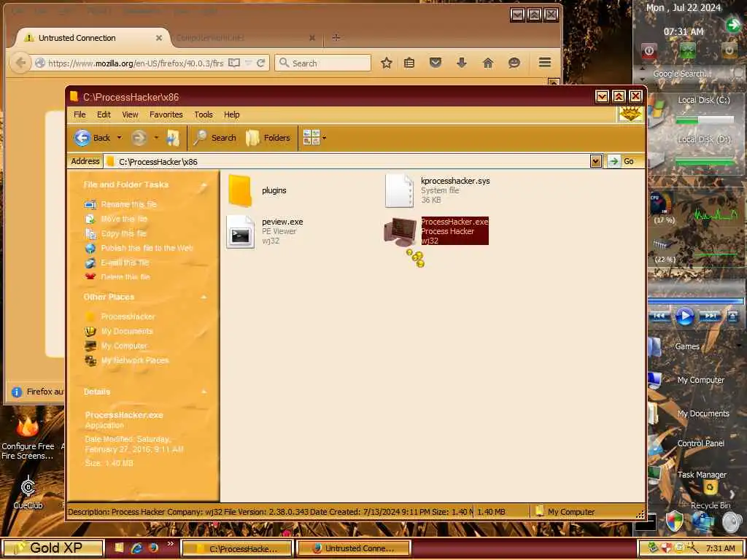Play media in the sidebar player
Viewport: 747px width, 560px height.
click(684, 316)
